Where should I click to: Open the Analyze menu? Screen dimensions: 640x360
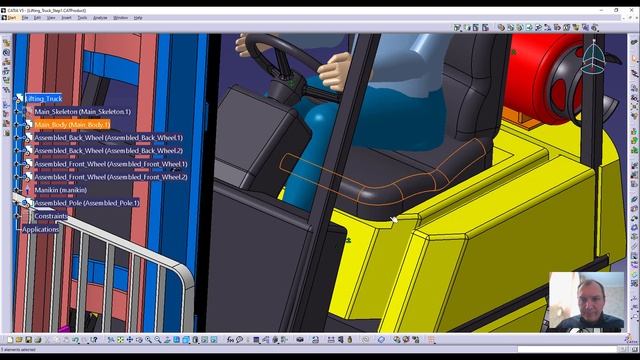100,18
